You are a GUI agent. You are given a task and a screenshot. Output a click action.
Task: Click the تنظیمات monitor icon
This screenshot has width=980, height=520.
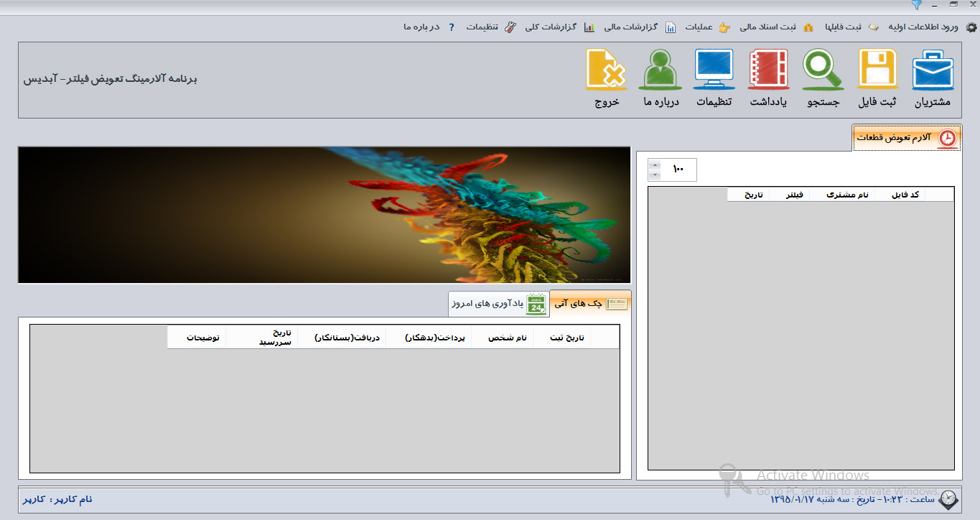[714, 70]
